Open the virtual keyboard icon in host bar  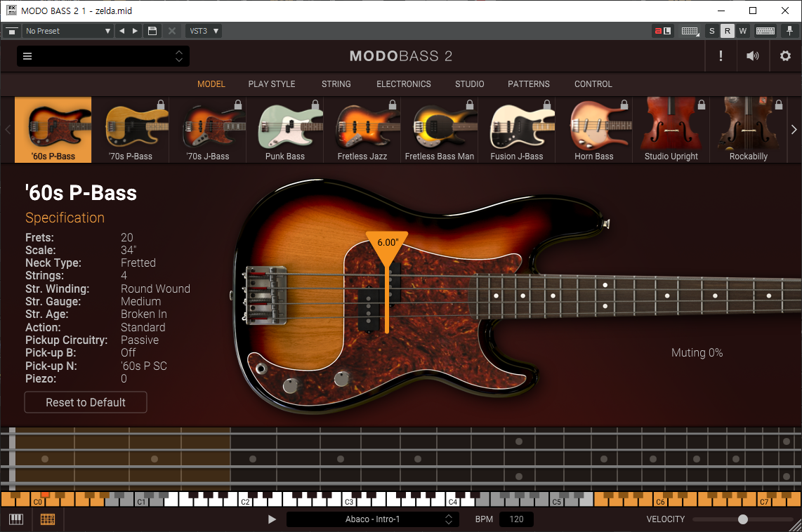tap(765, 31)
